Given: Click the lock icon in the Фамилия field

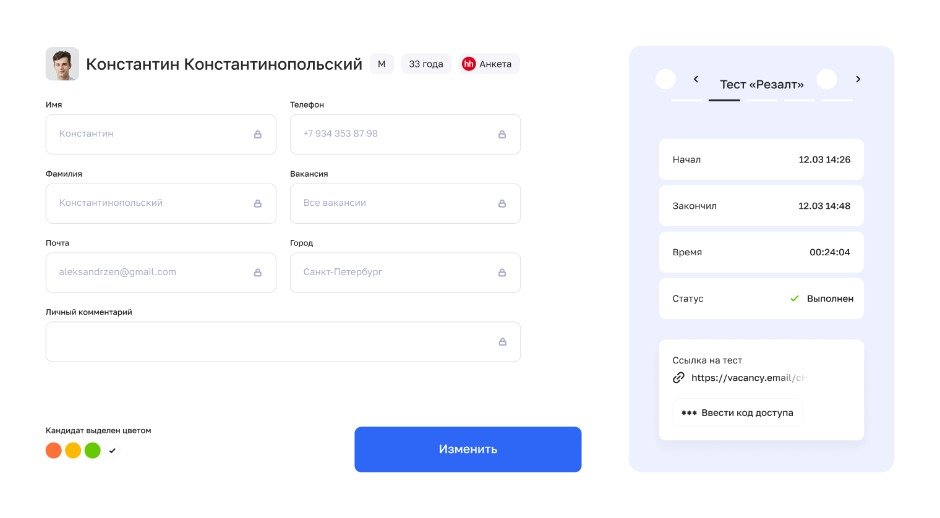Looking at the screenshot, I should [x=257, y=203].
